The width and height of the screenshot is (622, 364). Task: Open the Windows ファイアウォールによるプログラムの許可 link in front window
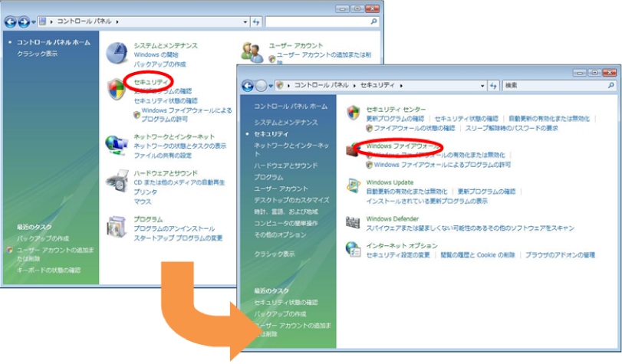pos(442,164)
